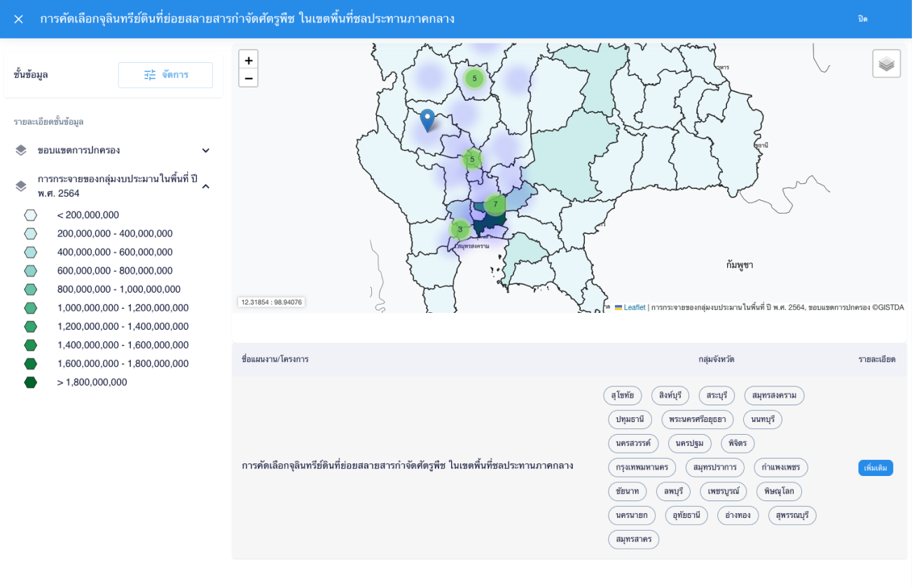Select the darkest > 1,800,000,000 legend swatch
The height and width of the screenshot is (588, 912).
pos(30,382)
